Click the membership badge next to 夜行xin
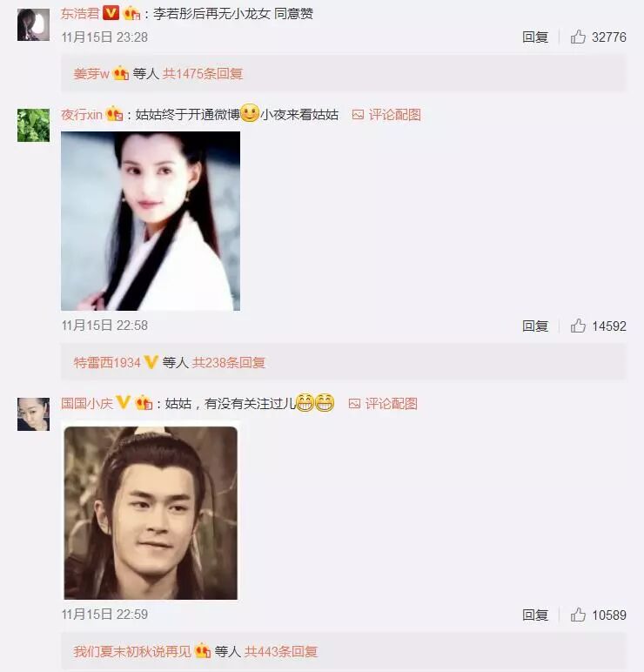 point(114,114)
